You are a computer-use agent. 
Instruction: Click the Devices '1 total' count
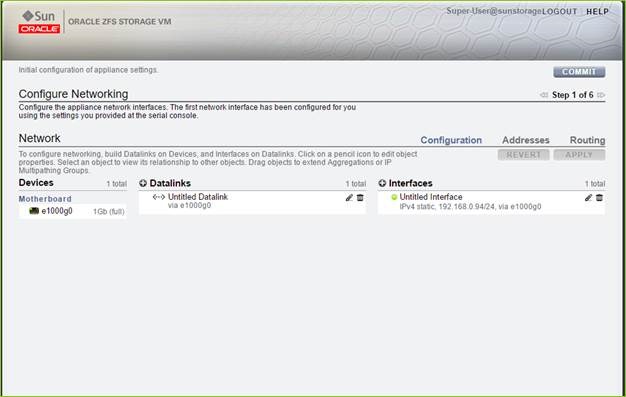coord(117,184)
